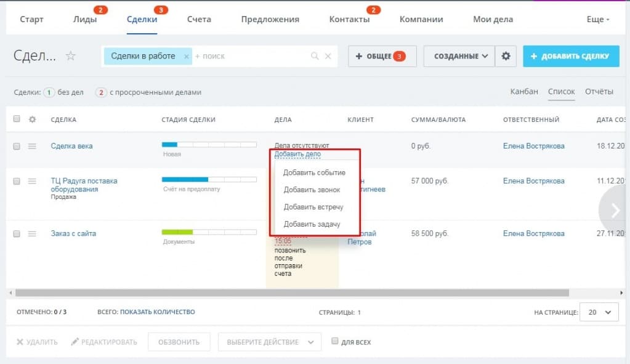
Task: Click the favorite star next to page title
Action: [71, 56]
